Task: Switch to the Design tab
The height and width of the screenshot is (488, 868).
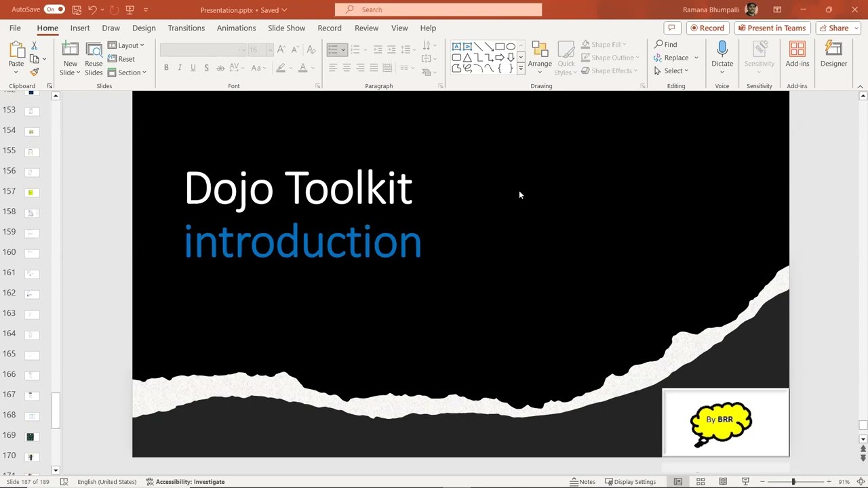Action: pos(144,28)
